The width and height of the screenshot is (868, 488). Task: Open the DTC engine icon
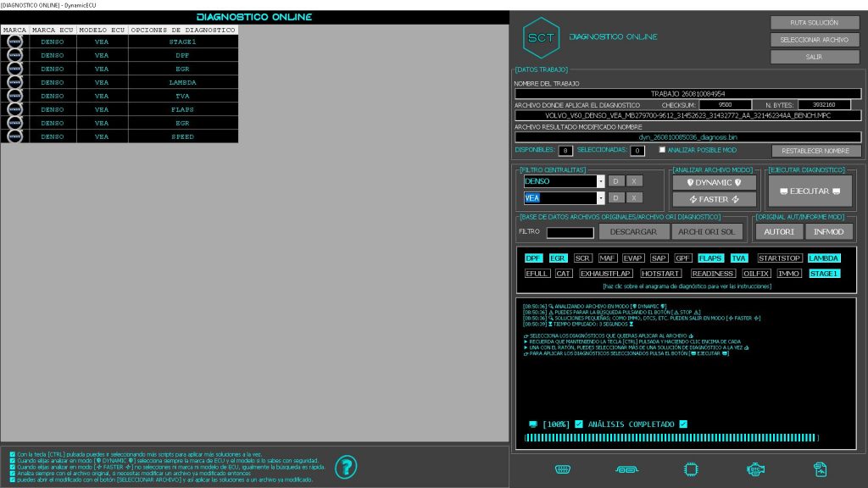755,469
